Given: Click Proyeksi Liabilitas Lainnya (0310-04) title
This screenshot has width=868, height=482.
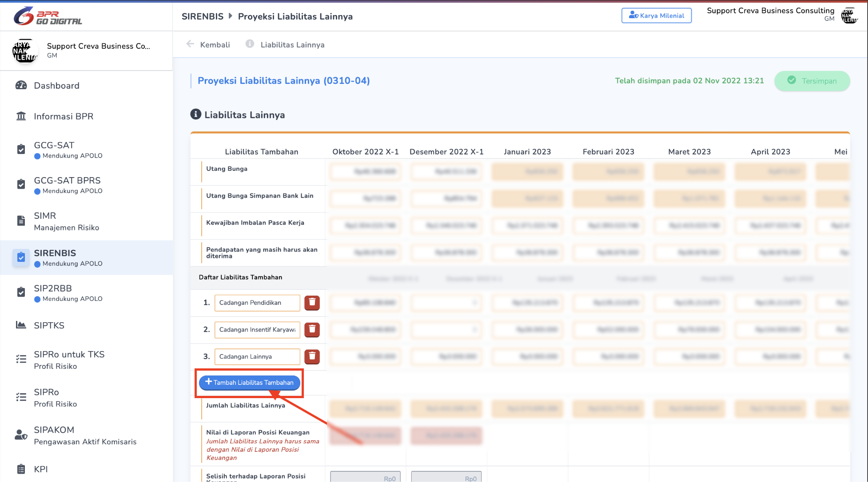Looking at the screenshot, I should (283, 81).
